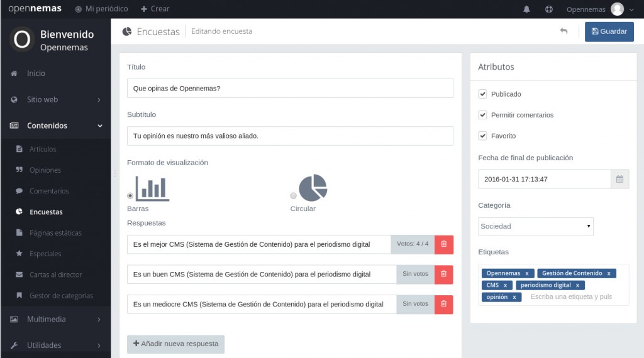Click the 'Escriba una etiqueta' tag input
This screenshot has width=644, height=358.
point(571,297)
